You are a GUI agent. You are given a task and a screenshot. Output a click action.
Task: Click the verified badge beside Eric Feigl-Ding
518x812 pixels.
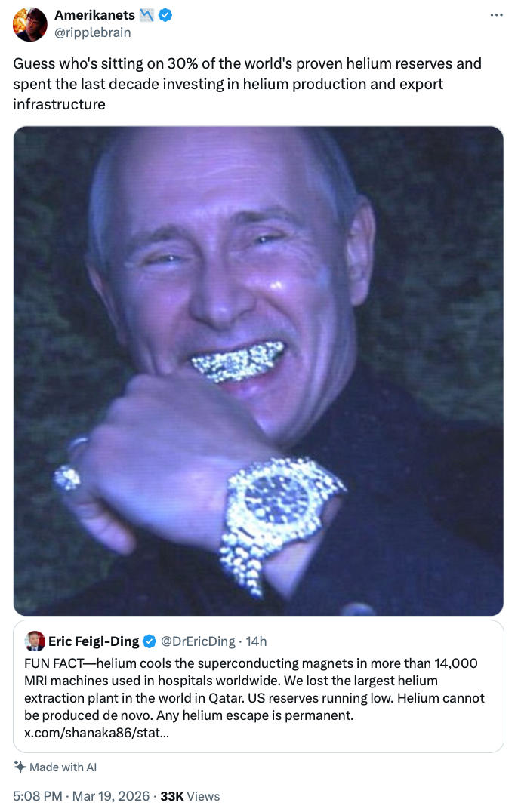tap(150, 641)
